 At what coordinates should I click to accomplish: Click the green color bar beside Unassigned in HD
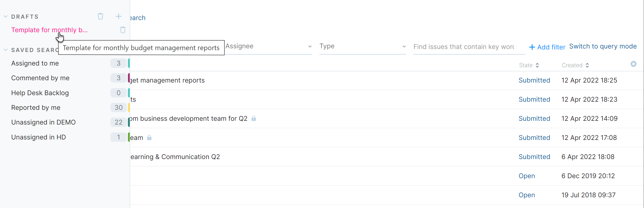129,137
